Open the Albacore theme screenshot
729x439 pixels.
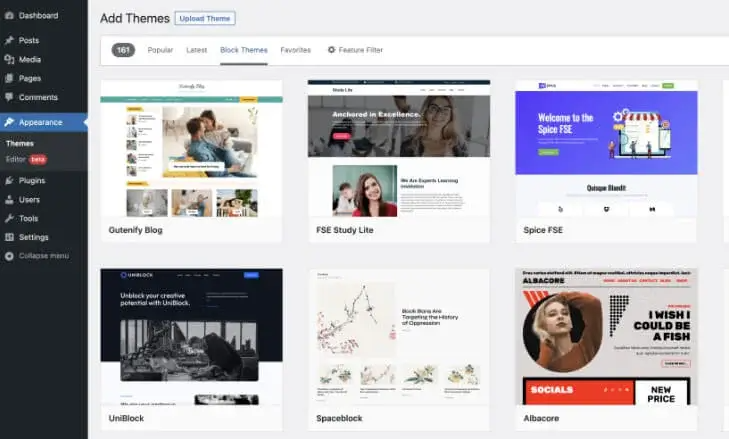coord(606,337)
